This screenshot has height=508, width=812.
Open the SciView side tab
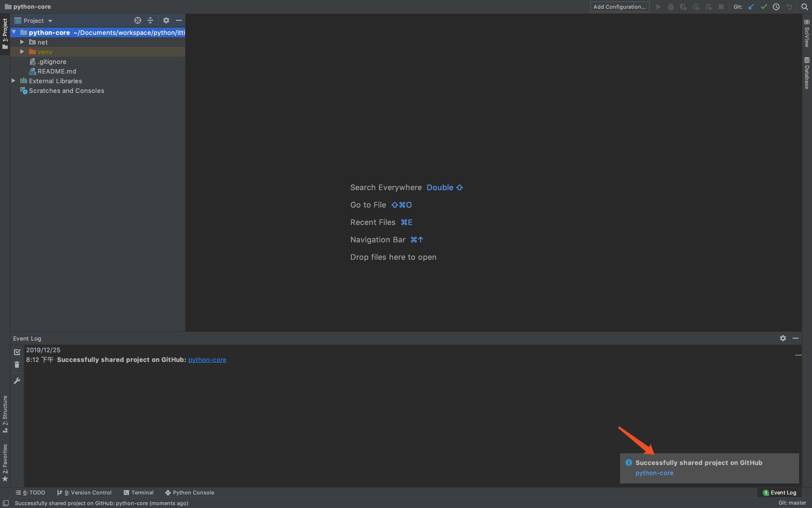point(807,33)
